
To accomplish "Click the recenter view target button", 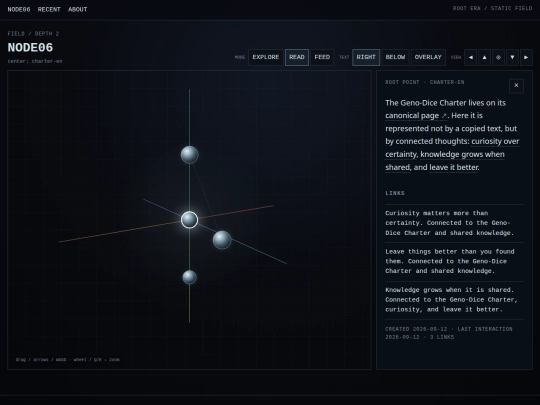I will [x=498, y=58].
